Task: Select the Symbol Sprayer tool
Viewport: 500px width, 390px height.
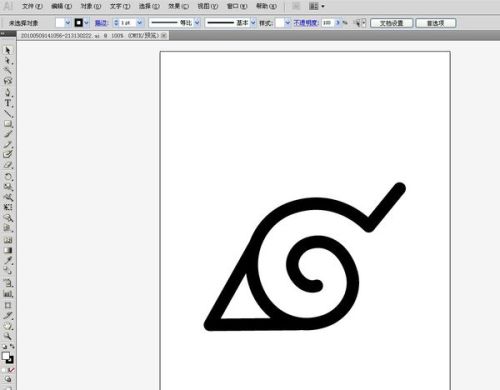Action: pyautogui.click(x=8, y=283)
